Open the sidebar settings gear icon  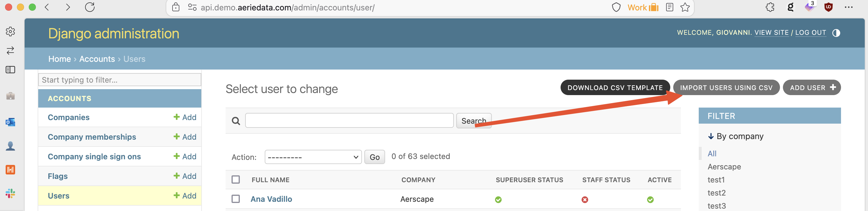[x=10, y=32]
